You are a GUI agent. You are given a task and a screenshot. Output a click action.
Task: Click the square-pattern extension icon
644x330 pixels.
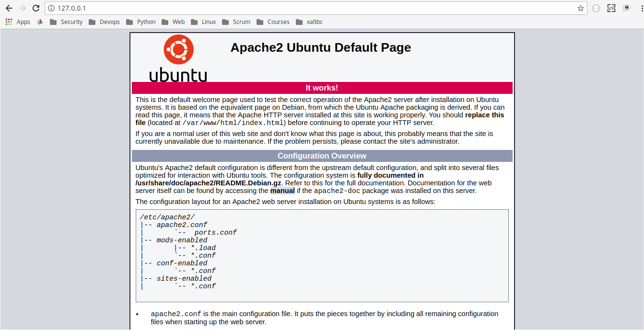tap(611, 8)
